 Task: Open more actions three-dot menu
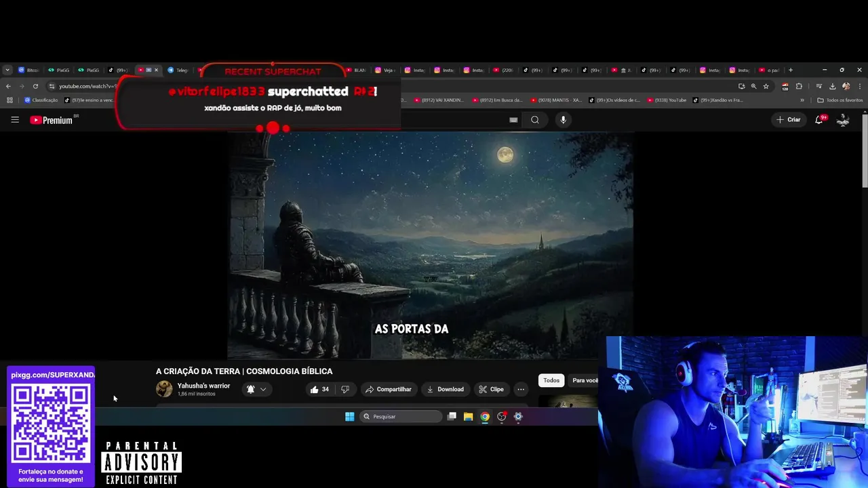click(x=521, y=389)
